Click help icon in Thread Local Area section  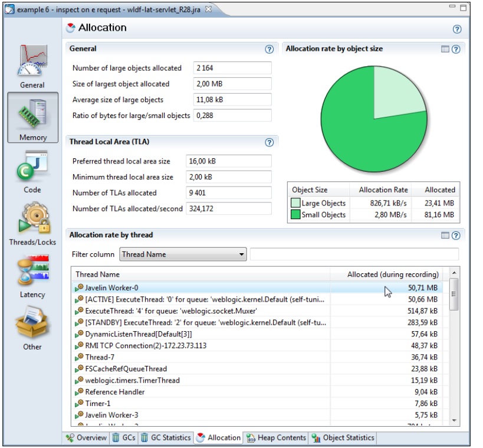[269, 142]
